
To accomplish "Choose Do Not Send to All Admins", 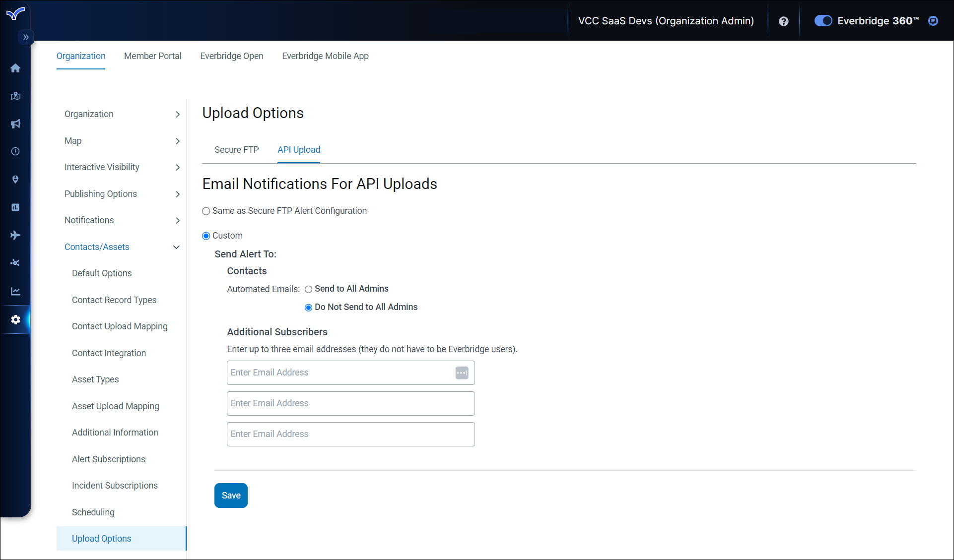I will pyautogui.click(x=308, y=308).
